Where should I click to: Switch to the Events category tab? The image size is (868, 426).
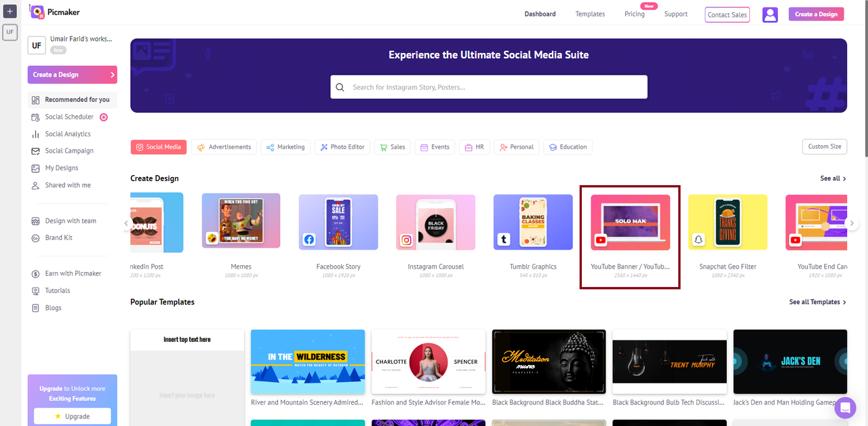435,147
